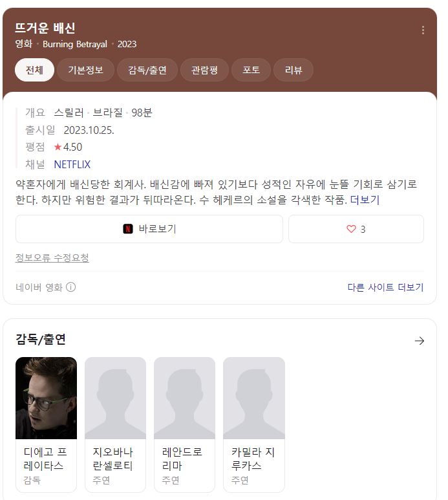Open the 감독/출연 section arrow

click(x=420, y=340)
